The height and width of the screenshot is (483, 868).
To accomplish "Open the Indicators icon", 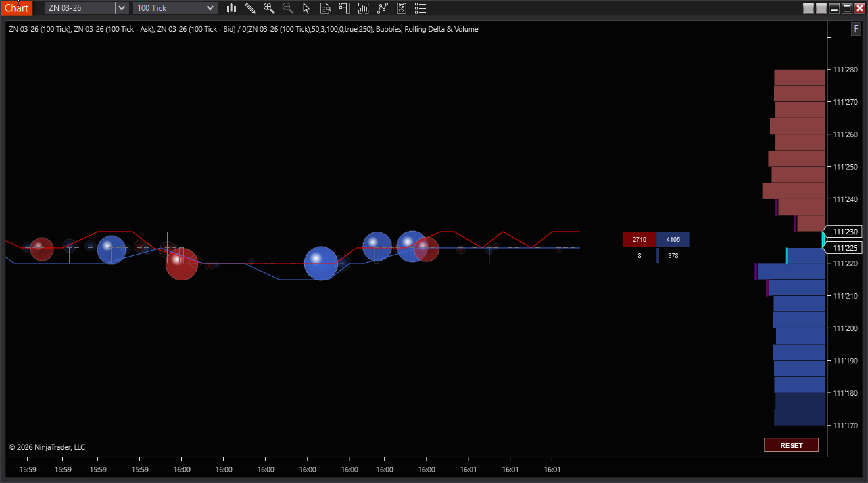I will click(382, 8).
